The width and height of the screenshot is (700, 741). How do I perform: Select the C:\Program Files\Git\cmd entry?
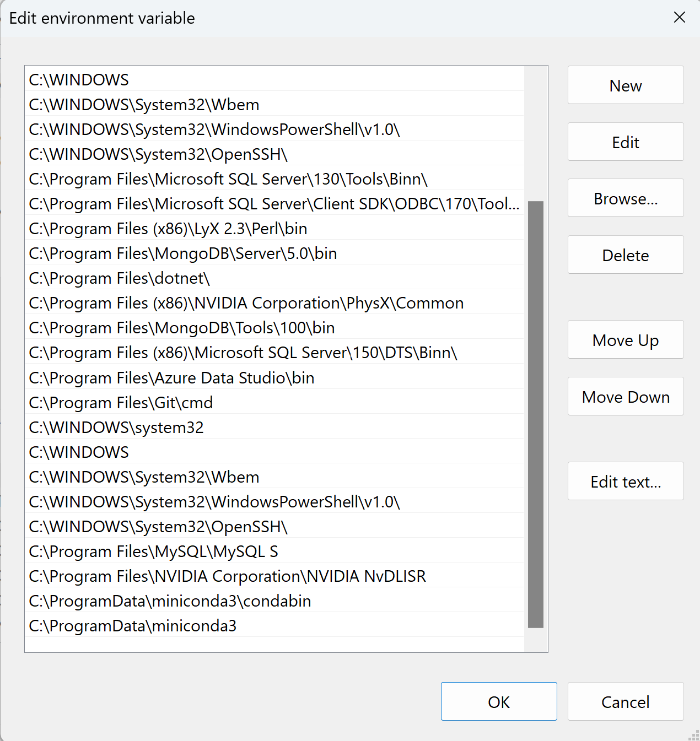[x=121, y=403]
